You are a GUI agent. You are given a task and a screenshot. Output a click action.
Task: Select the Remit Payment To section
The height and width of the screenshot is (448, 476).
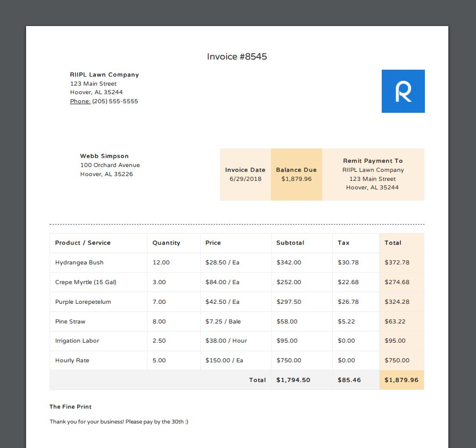[x=372, y=174]
